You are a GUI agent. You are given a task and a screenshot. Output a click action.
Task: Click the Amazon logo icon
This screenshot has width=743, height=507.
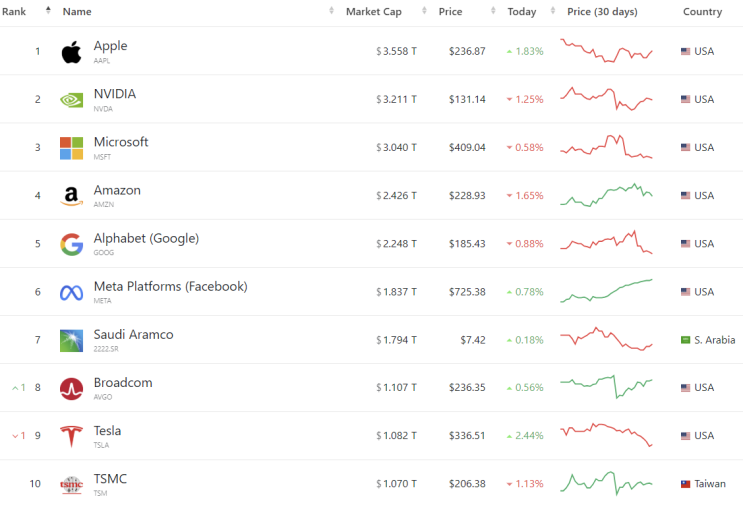tap(71, 196)
